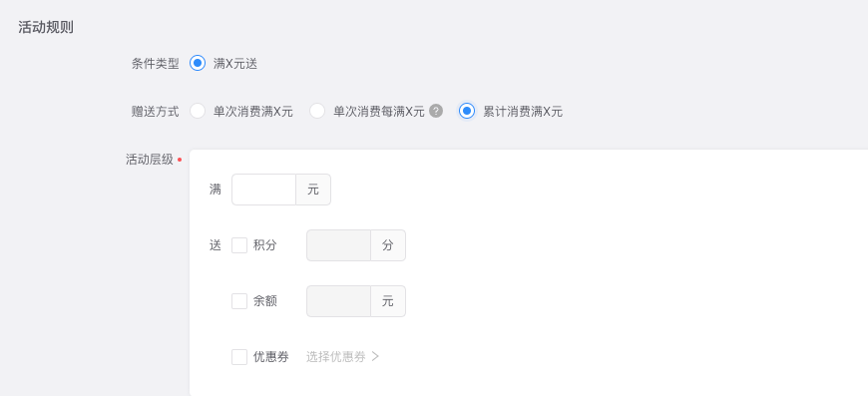
Task: Select the 满X元送 condition type radio
Action: point(198,64)
